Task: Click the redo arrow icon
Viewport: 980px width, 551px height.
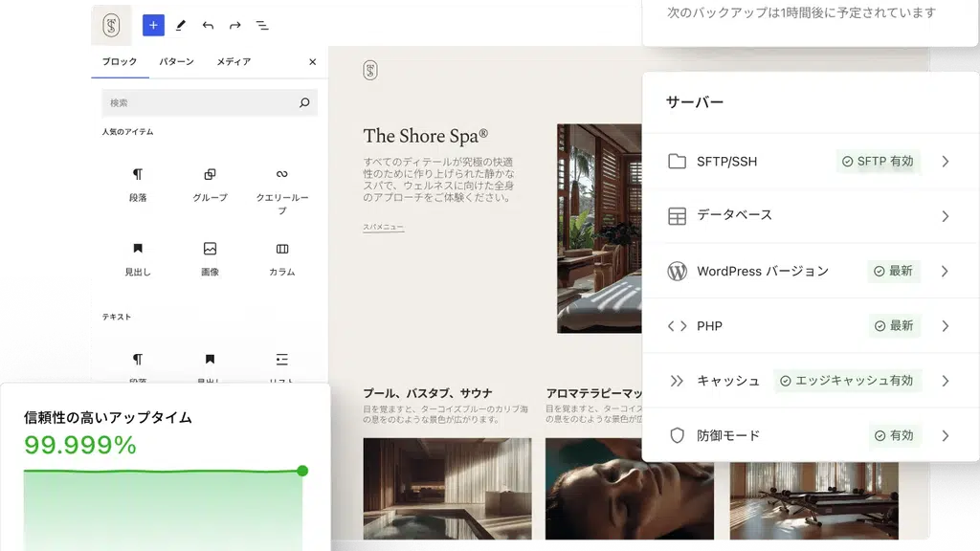Action: pyautogui.click(x=235, y=26)
